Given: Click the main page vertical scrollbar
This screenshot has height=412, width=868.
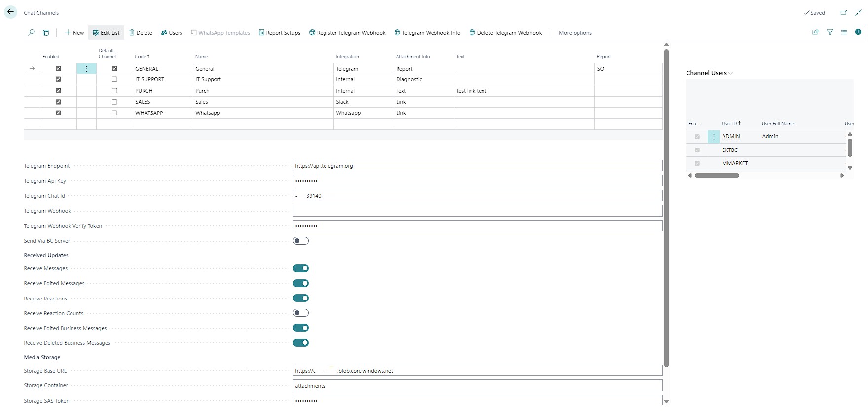Looking at the screenshot, I should coord(666,207).
